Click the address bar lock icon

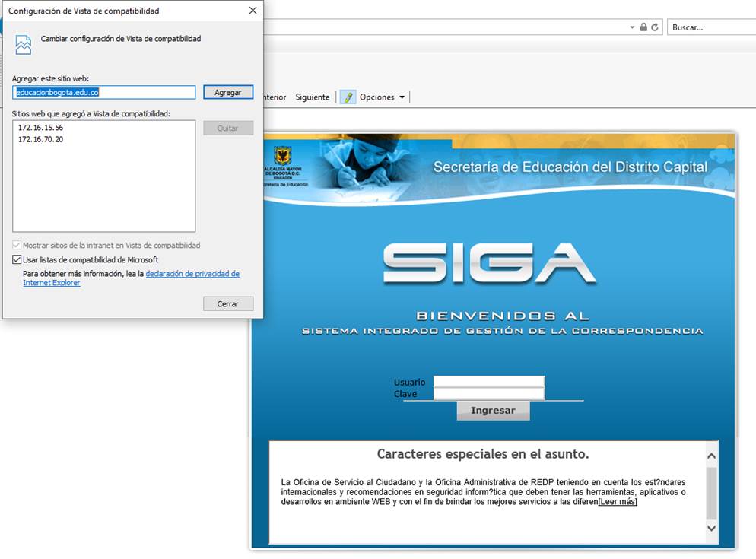(x=643, y=27)
